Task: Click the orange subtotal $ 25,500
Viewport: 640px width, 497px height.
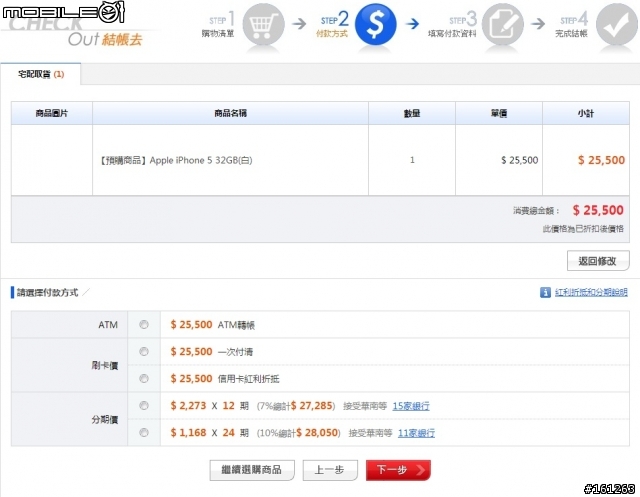Action: [601, 160]
